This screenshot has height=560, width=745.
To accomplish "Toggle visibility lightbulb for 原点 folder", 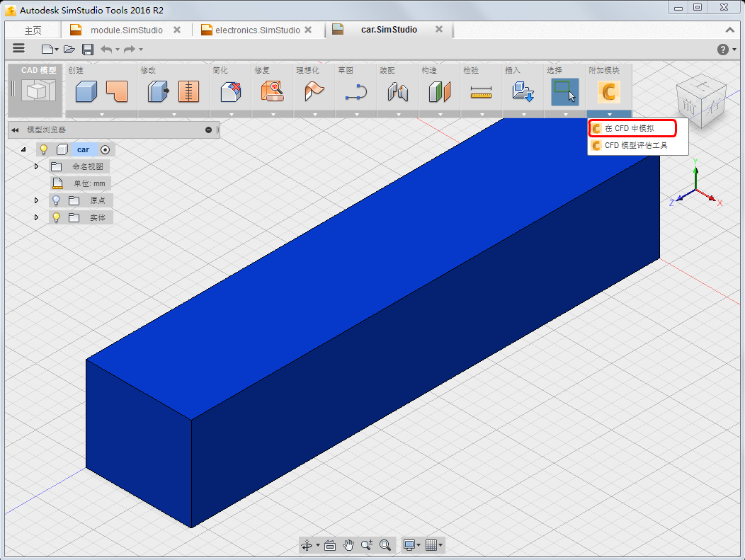I will tap(56, 200).
